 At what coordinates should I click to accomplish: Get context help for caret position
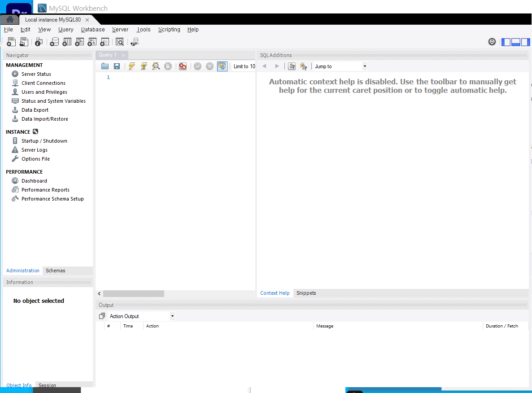tap(292, 66)
